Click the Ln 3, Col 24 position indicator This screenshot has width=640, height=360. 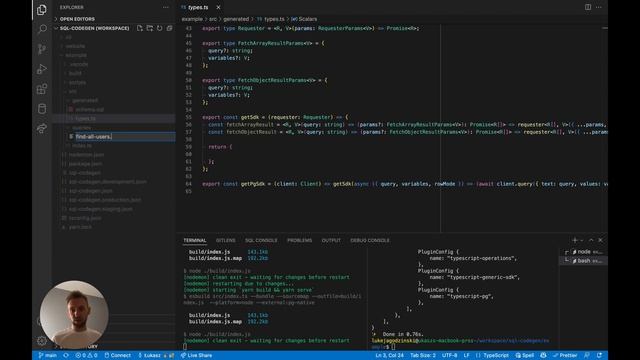(389, 356)
